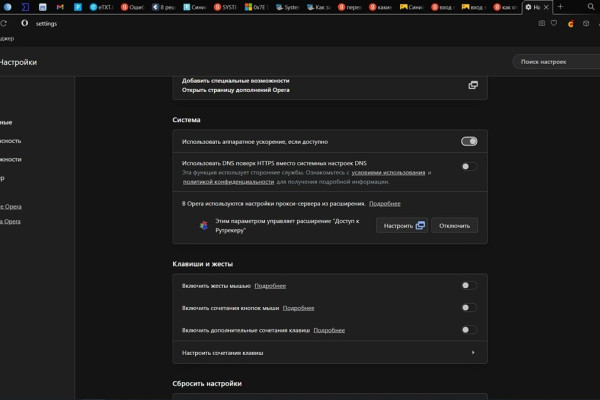Click the 'Клавиши и жесты' heading

[x=202, y=264]
